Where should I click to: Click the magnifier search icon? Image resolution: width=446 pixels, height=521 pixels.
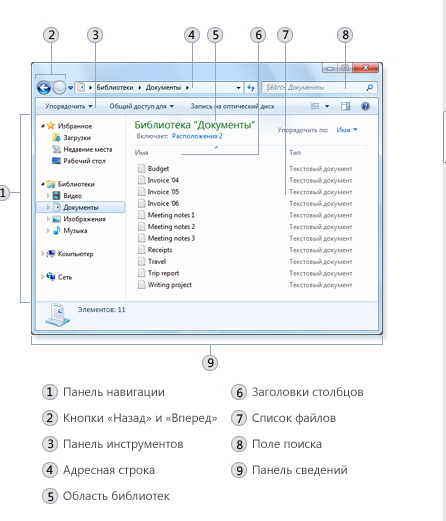click(369, 88)
